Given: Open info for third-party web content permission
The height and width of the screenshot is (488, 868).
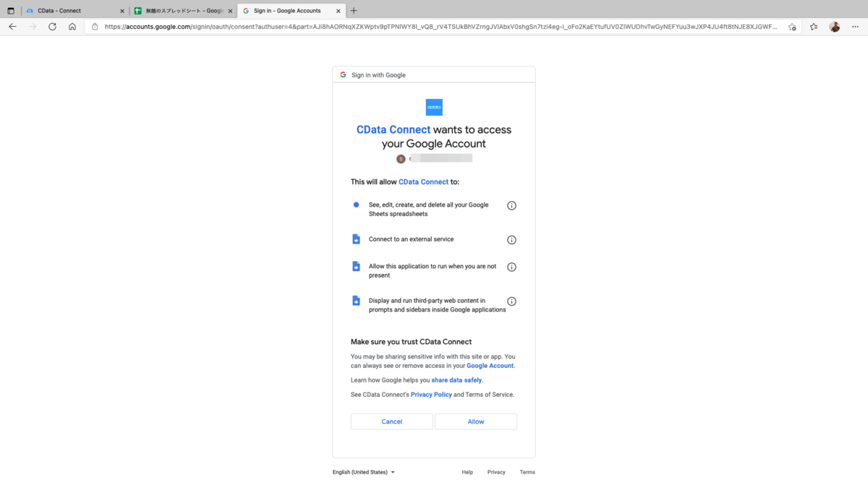Looking at the screenshot, I should pos(511,301).
